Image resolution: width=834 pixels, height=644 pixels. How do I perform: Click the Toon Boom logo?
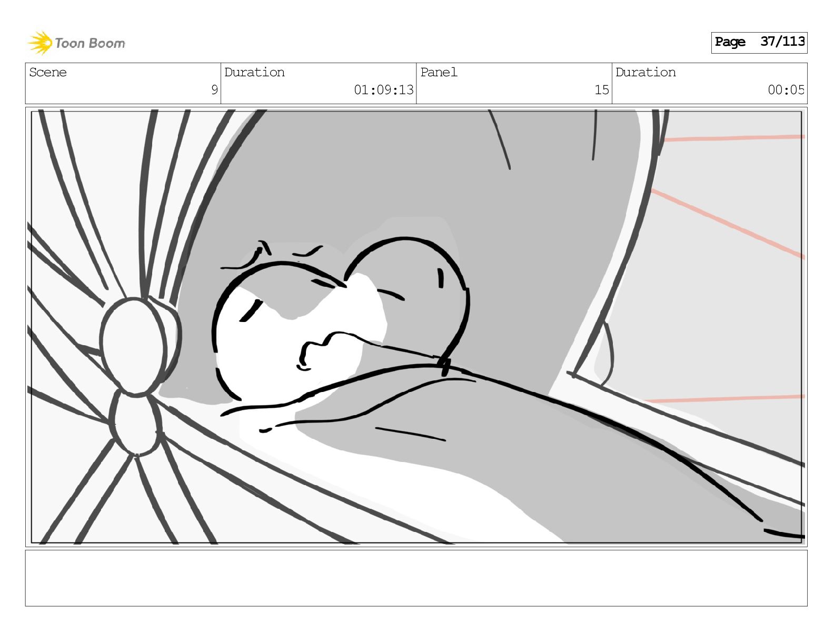tap(76, 43)
